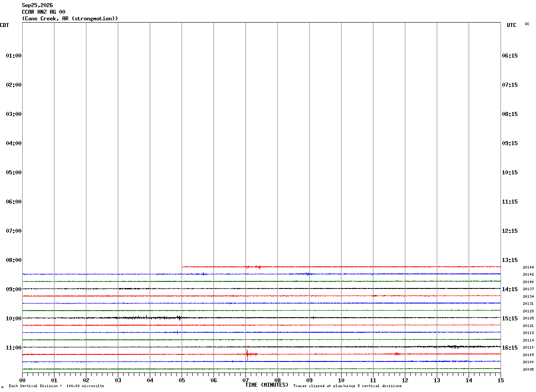Image resolution: width=536 pixels, height=392 pixels.
Task: Click the 08:00 CDT time label
Action: [14, 260]
